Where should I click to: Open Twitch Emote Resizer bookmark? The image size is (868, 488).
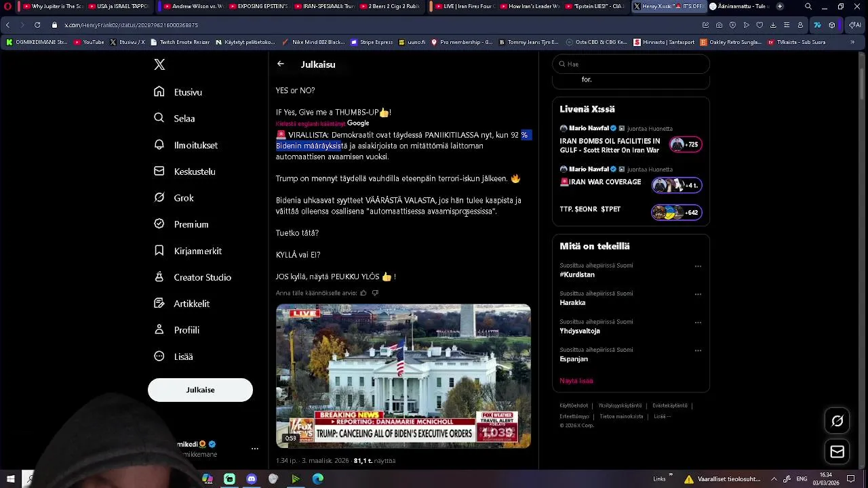(x=180, y=42)
